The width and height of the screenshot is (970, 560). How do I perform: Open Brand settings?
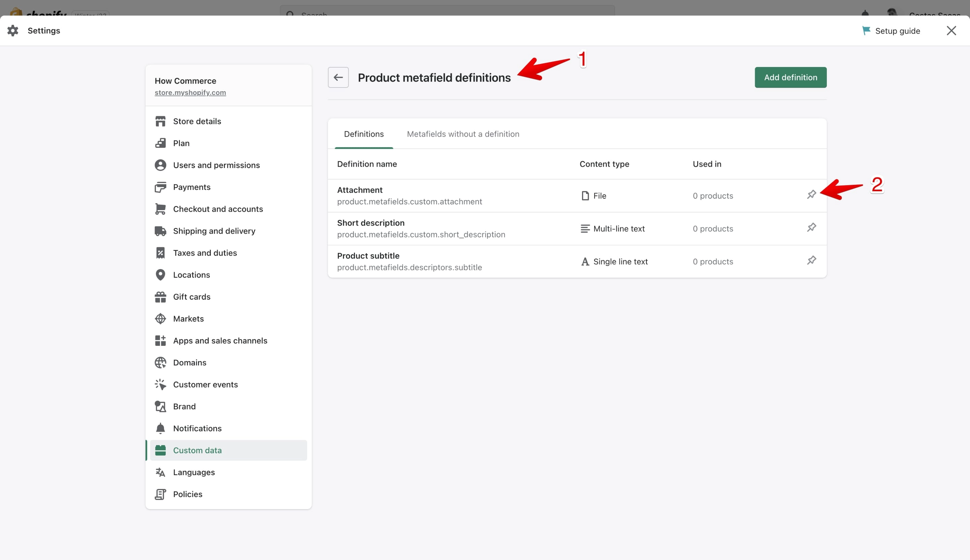click(228, 406)
